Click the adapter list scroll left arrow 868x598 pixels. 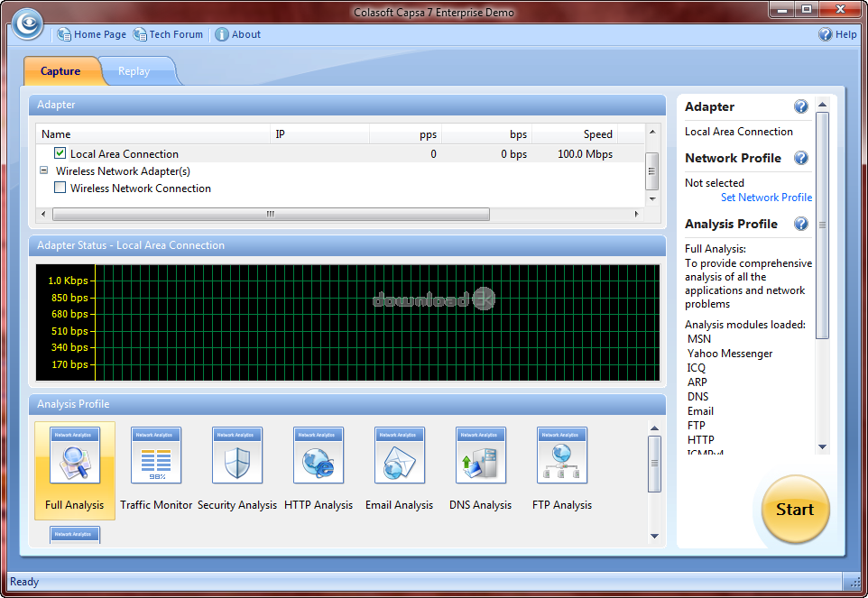click(43, 214)
